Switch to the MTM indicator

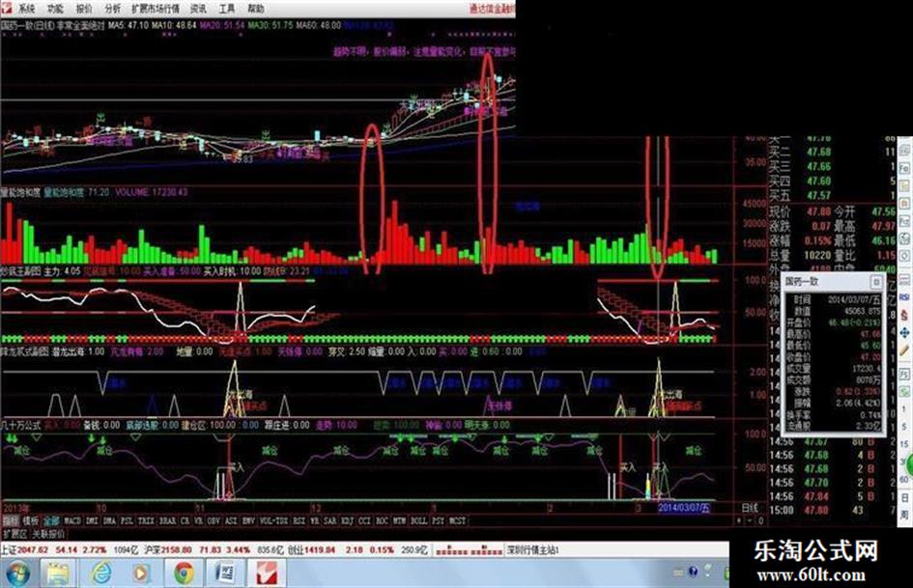click(x=399, y=521)
